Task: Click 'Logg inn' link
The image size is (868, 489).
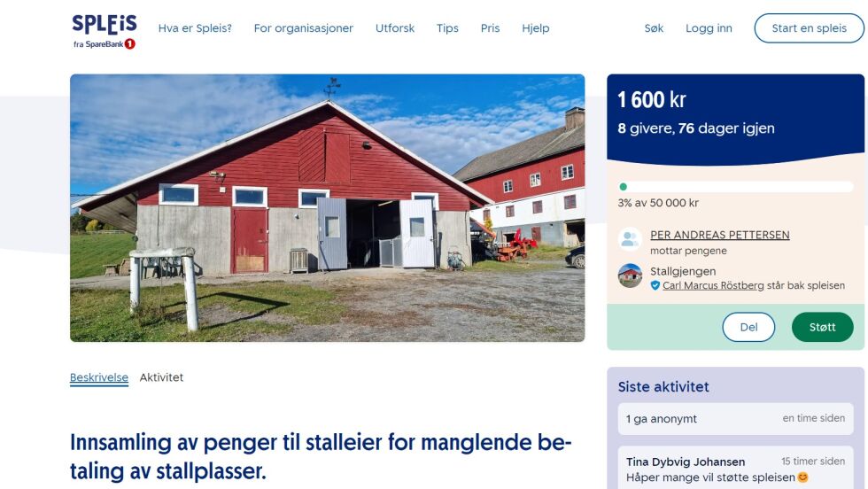Action: coord(709,28)
